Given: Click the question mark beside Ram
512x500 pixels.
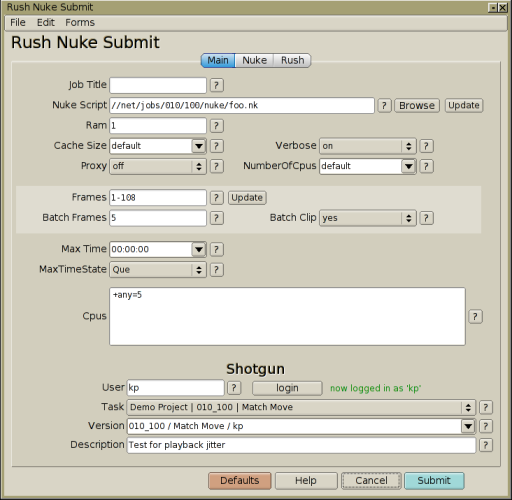Looking at the screenshot, I should point(217,126).
